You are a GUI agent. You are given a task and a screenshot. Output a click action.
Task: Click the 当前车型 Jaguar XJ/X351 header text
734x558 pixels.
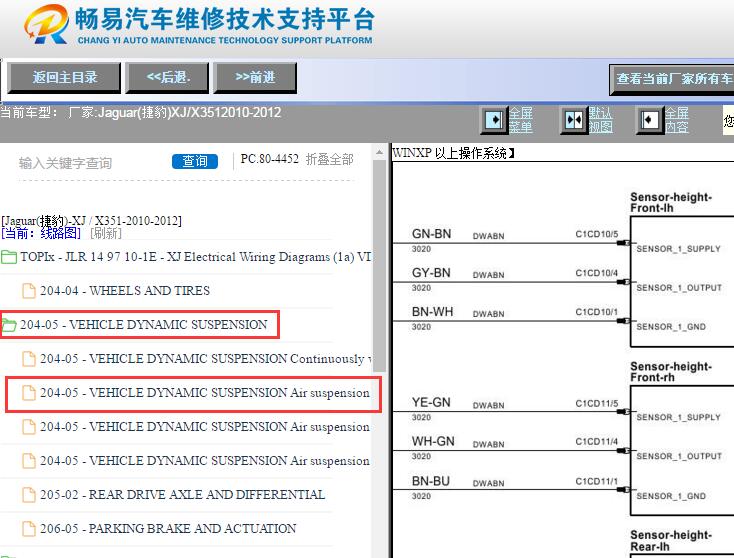point(141,113)
